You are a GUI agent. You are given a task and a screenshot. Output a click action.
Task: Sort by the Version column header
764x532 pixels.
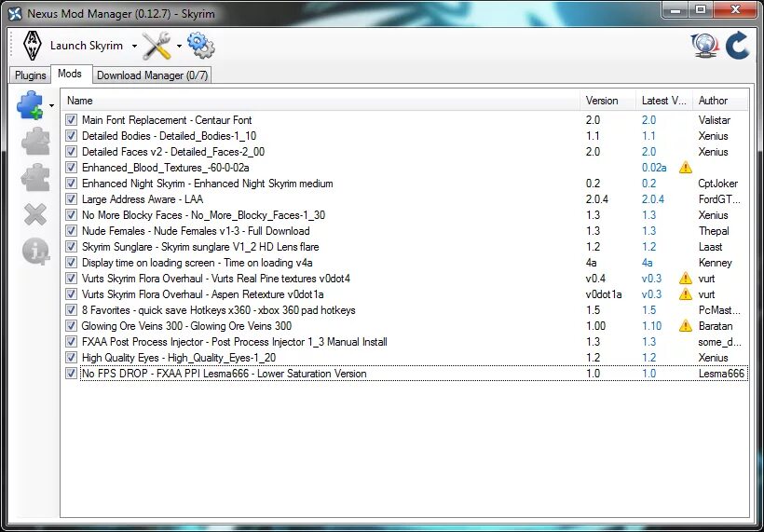[x=607, y=101]
